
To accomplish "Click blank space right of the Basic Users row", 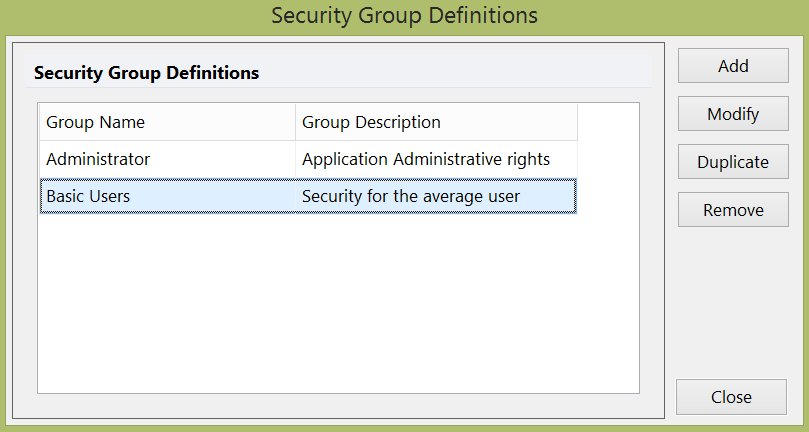I will (608, 196).
